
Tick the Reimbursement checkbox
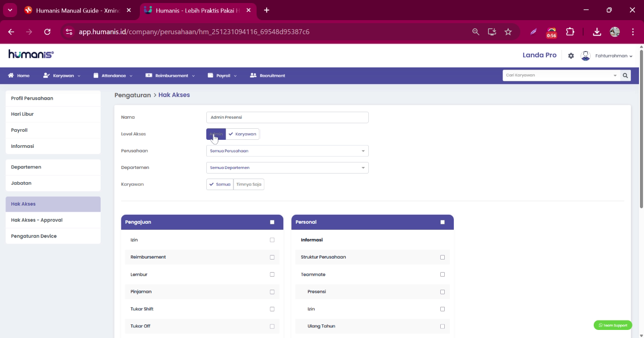pyautogui.click(x=272, y=257)
